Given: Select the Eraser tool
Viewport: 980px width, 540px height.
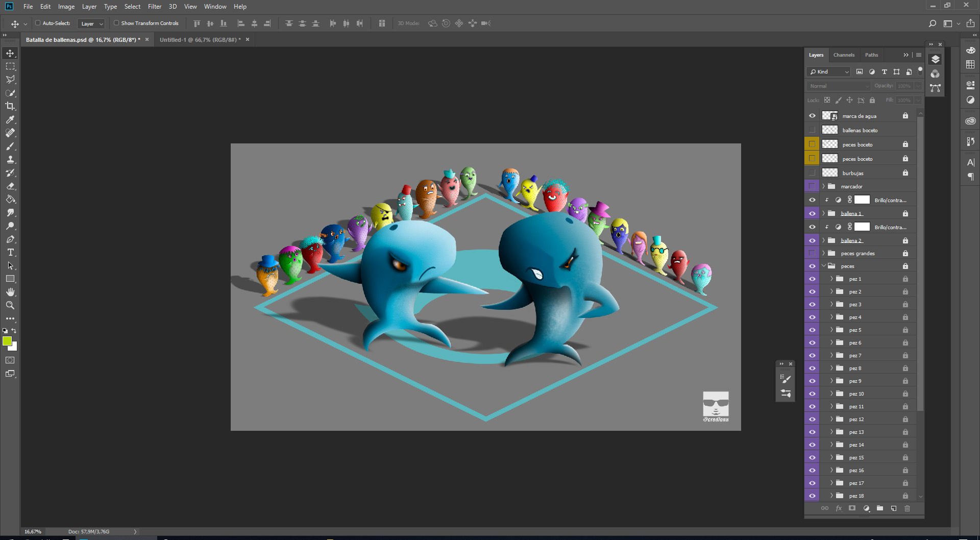Looking at the screenshot, I should pos(10,186).
